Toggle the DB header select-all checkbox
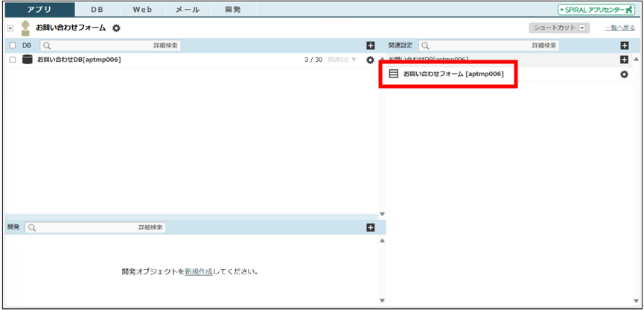 (13, 45)
